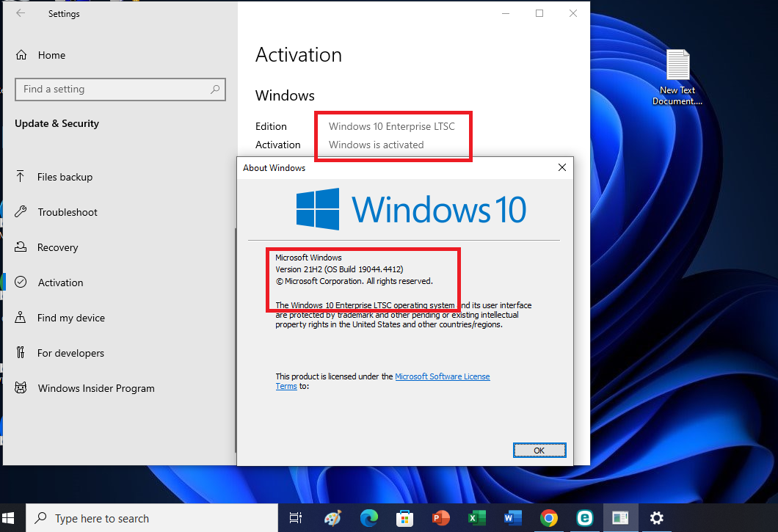The width and height of the screenshot is (778, 532).
Task: Maximize the Settings window
Action: [539, 13]
